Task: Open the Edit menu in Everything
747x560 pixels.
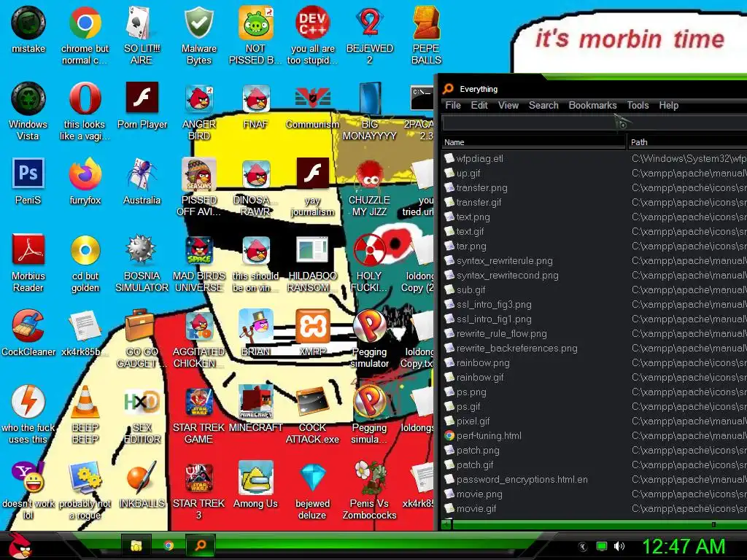Action: (x=479, y=105)
